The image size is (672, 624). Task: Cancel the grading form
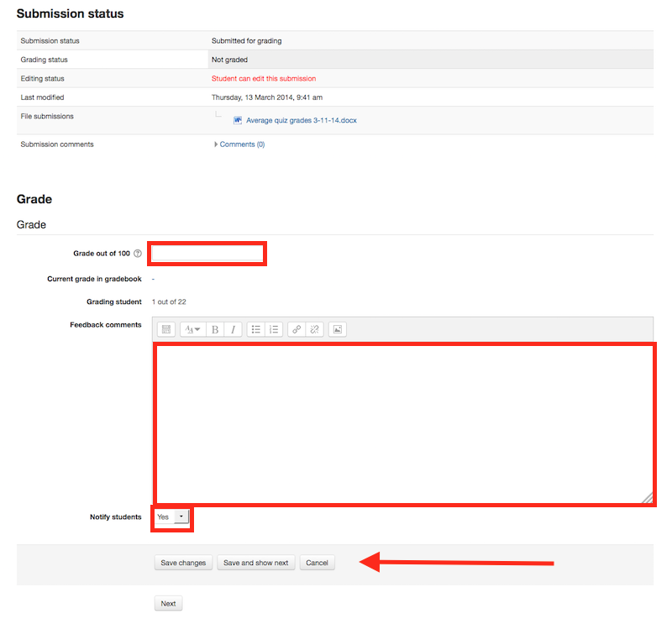[317, 563]
